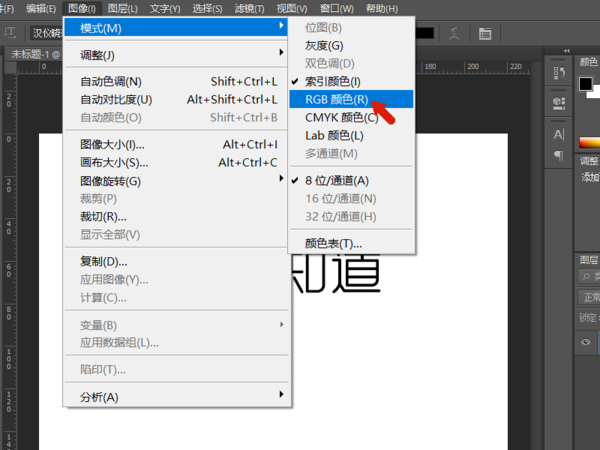Viewport: 600px width, 450px height.
Task: Select checked 8 位/通道(A) option
Action: click(x=351, y=181)
